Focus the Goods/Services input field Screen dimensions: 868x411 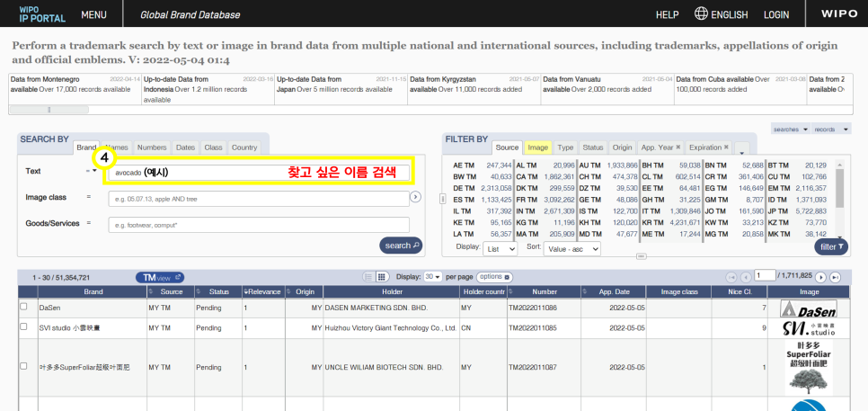pos(259,225)
